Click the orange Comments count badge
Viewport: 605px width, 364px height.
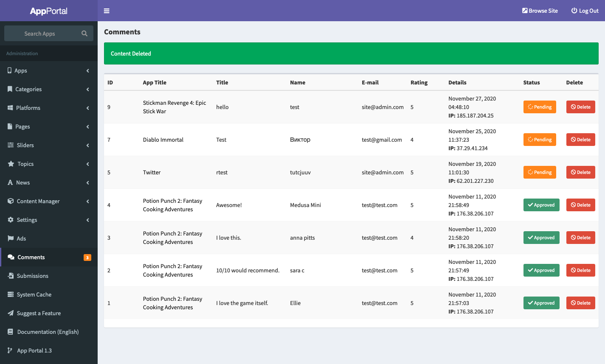coord(87,258)
